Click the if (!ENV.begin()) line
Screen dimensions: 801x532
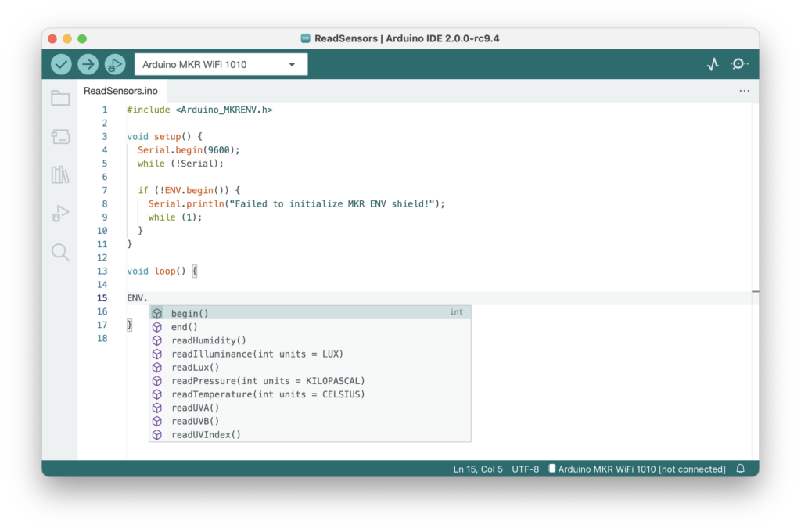pyautogui.click(x=189, y=190)
